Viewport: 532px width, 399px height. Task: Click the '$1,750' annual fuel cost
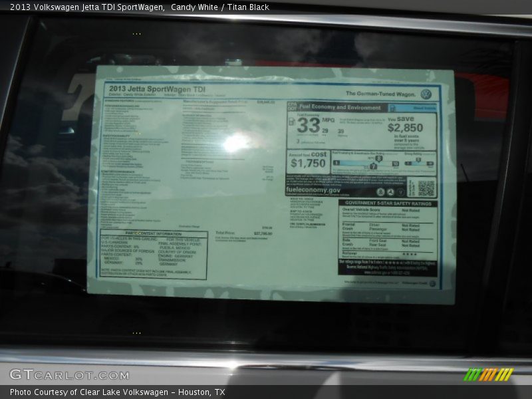(308, 164)
